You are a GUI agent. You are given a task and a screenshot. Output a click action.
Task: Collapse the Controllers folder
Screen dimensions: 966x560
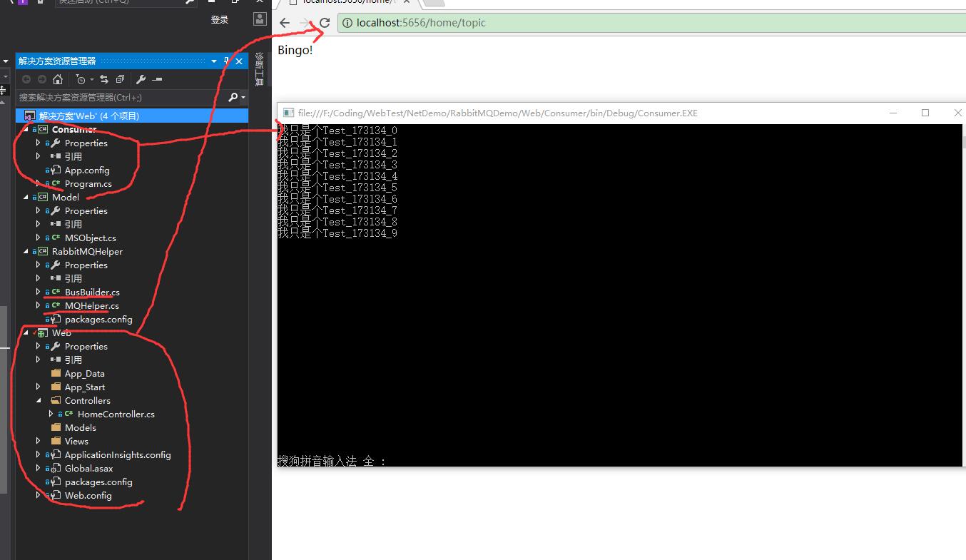click(39, 400)
